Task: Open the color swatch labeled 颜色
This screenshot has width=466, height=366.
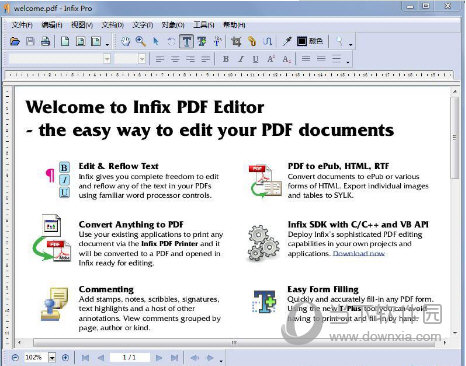Action: (x=310, y=41)
